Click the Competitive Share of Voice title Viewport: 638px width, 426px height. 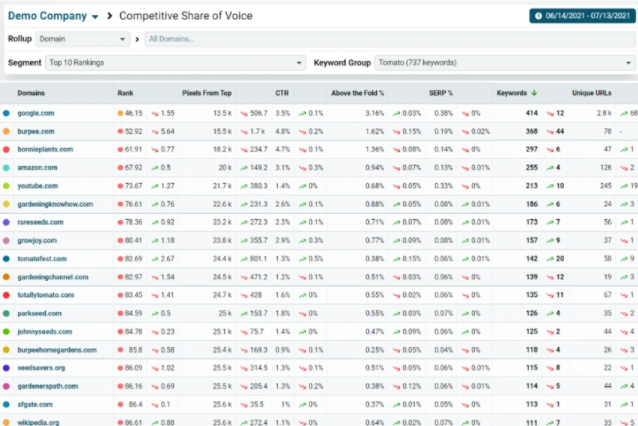(186, 16)
